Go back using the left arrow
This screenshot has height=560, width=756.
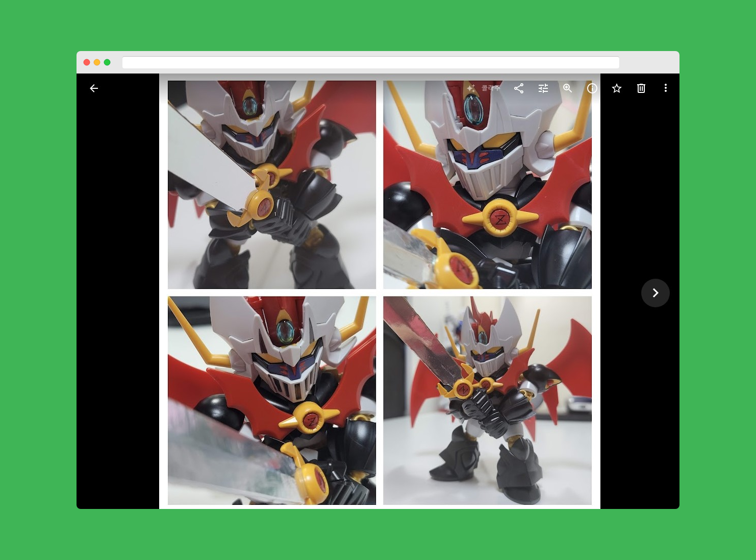click(94, 88)
